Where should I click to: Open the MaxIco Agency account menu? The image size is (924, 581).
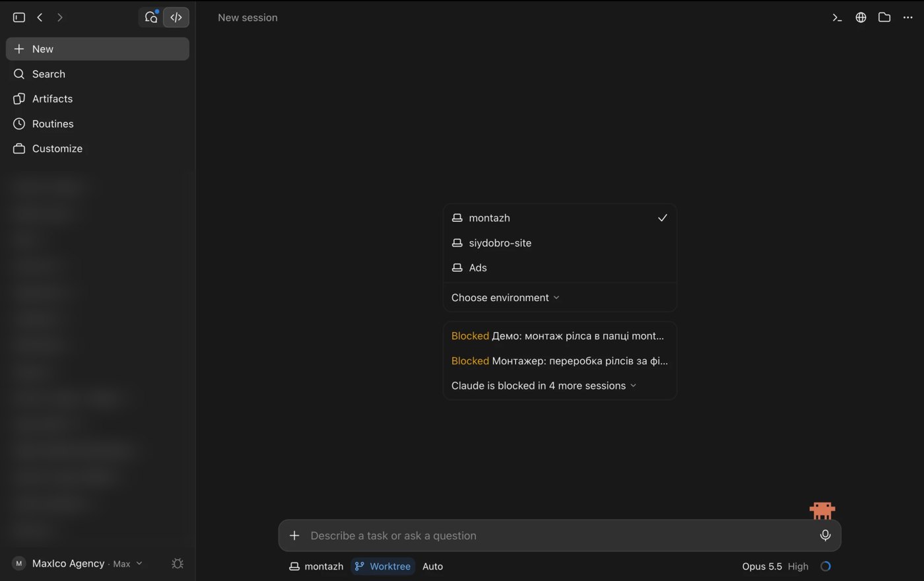(x=77, y=564)
